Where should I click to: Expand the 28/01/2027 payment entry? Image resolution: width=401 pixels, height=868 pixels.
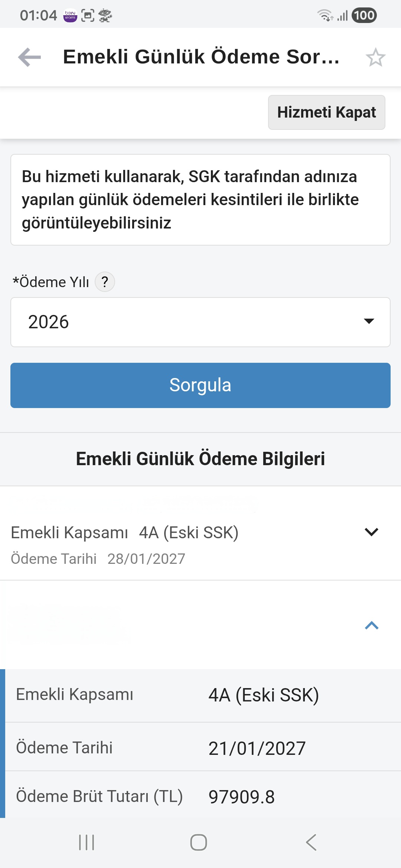[371, 532]
